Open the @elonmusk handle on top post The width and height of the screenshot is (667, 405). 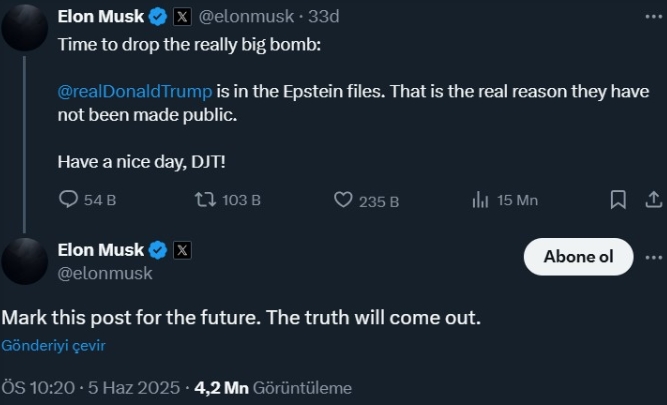[246, 17]
